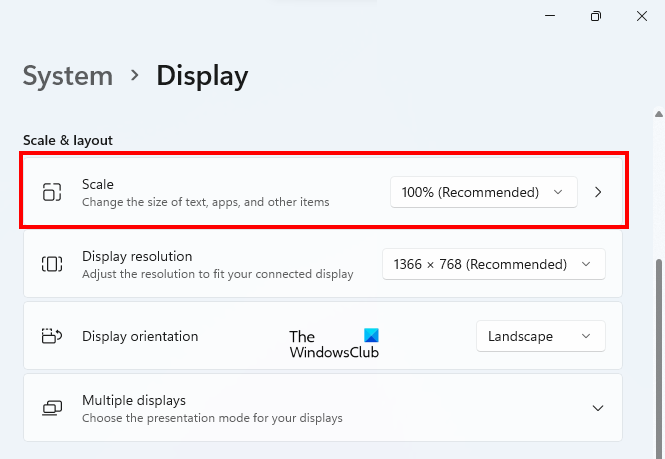Go back to System in breadcrumb

[x=68, y=76]
